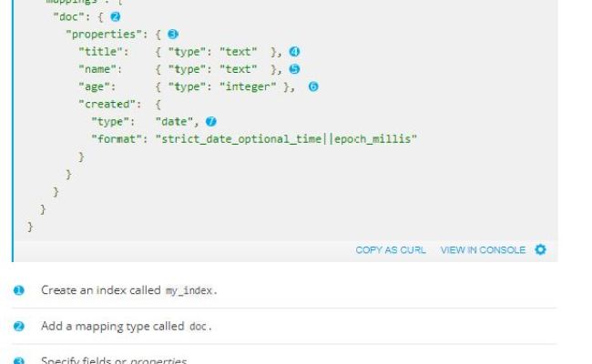The height and width of the screenshot is (364, 592).
Task: Click callout 3 beside the "properties" line
Action: point(172,35)
